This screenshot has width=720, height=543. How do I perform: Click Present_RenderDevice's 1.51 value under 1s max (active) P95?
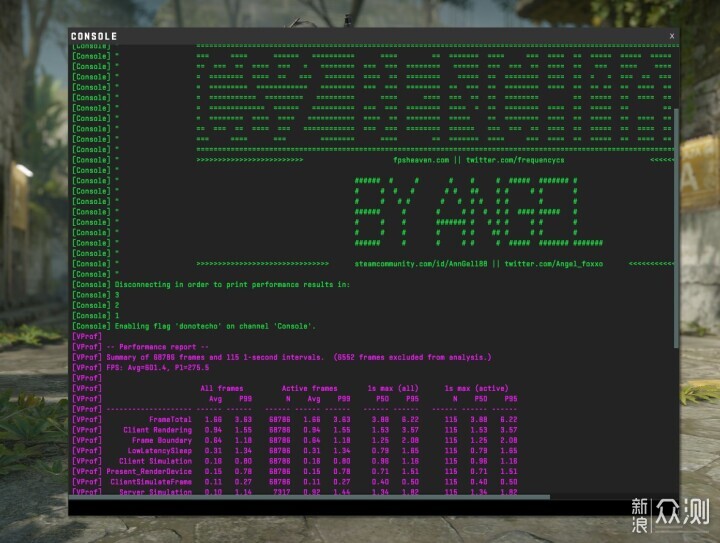(508, 471)
